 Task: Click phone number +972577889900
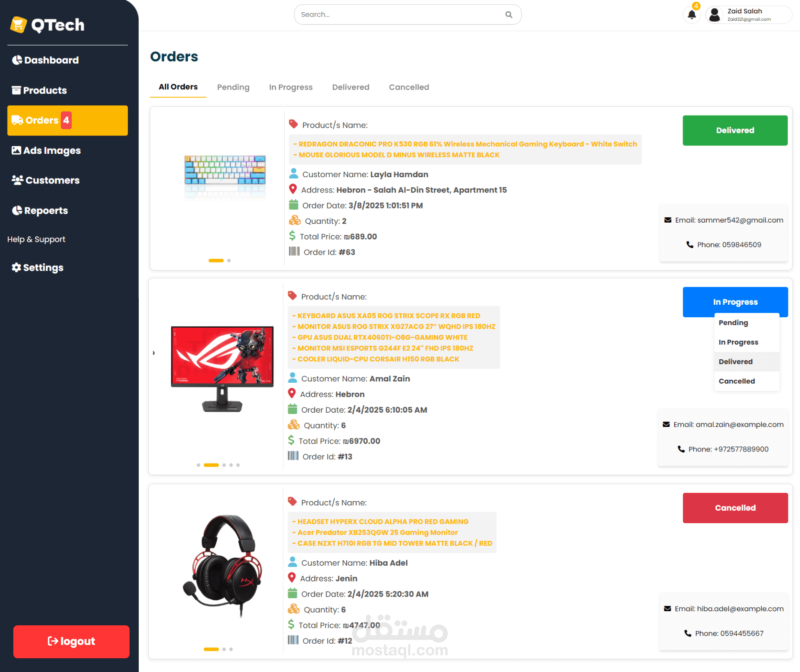[x=741, y=449]
